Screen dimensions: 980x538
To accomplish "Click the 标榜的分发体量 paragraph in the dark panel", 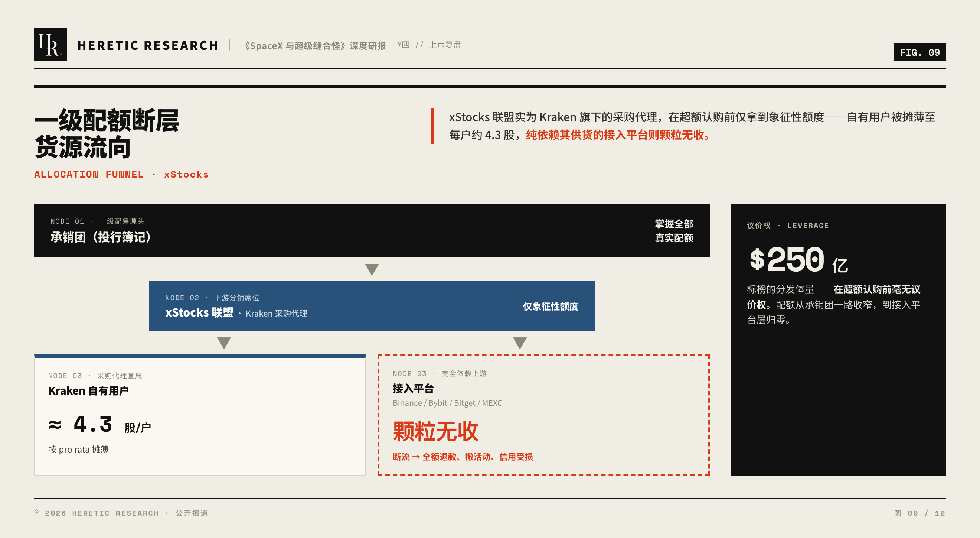I will [x=833, y=305].
